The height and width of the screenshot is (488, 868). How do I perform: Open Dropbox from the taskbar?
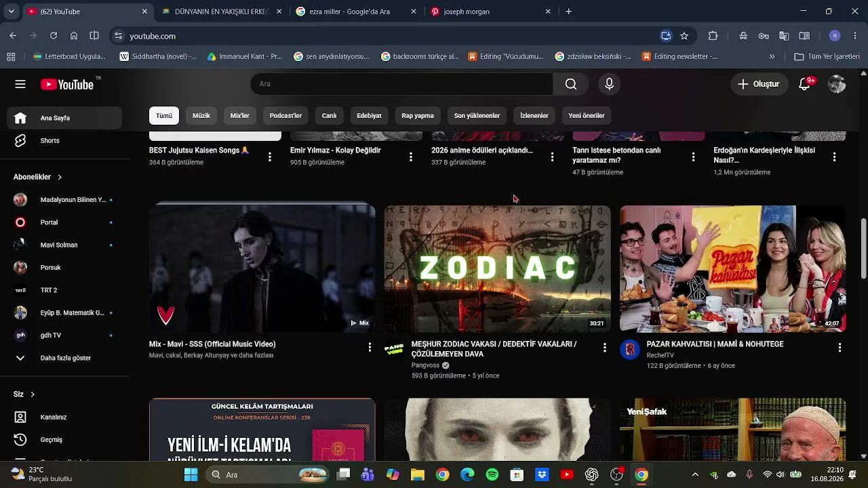pyautogui.click(x=542, y=474)
